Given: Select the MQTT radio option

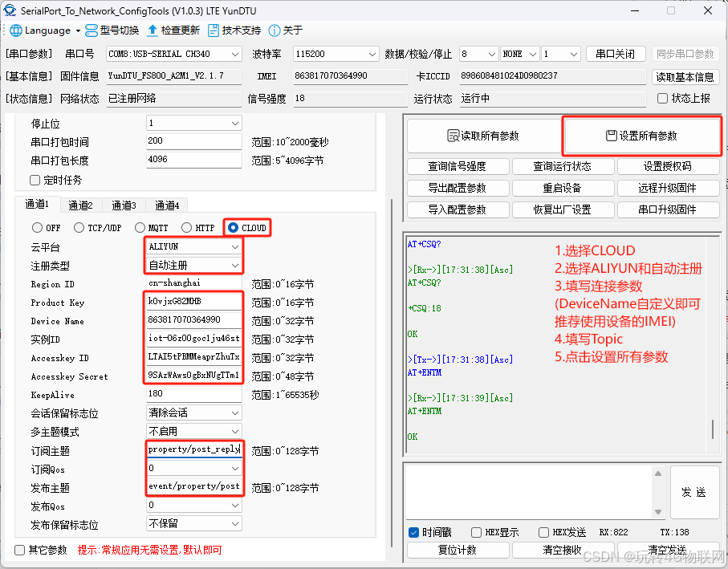Looking at the screenshot, I should [140, 228].
